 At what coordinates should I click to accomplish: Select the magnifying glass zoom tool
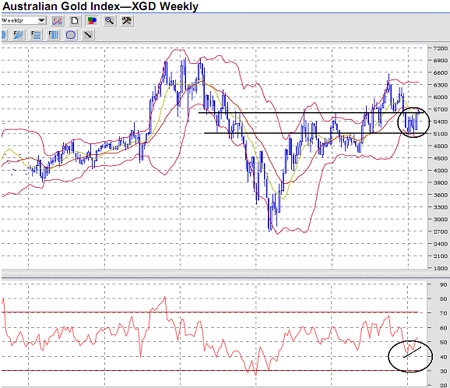tap(109, 21)
